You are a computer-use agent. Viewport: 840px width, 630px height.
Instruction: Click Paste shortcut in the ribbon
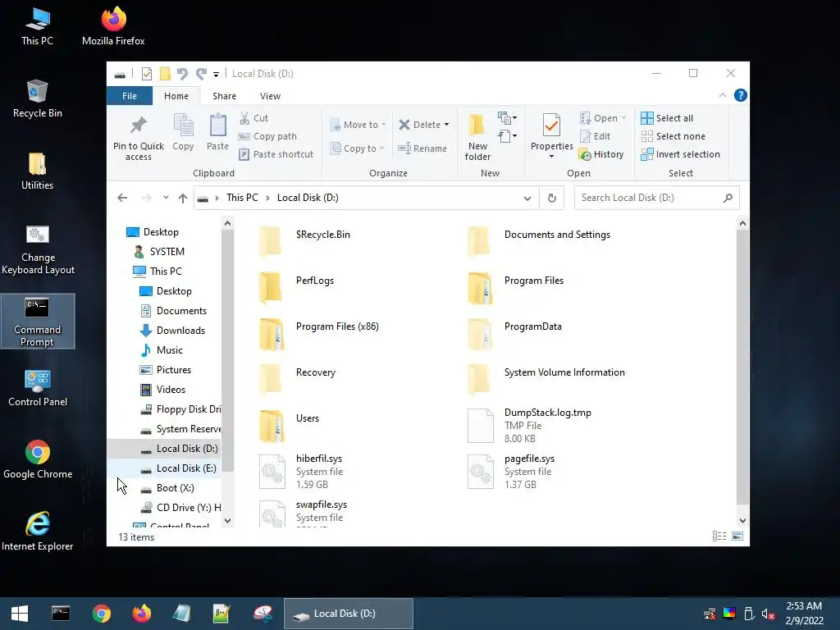(276, 154)
